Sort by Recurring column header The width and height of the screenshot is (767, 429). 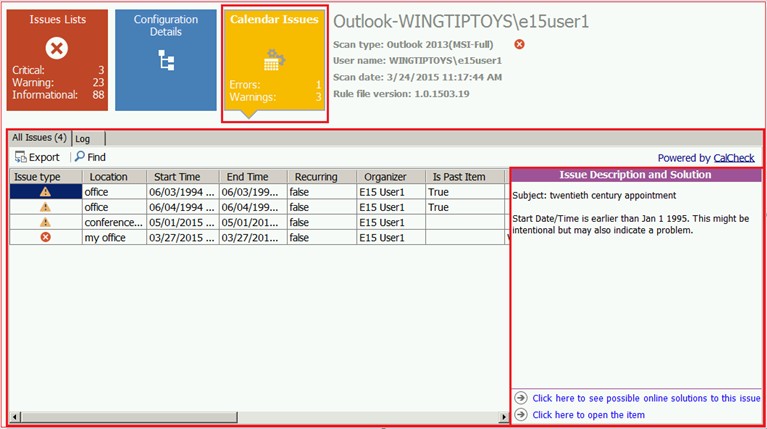[322, 177]
